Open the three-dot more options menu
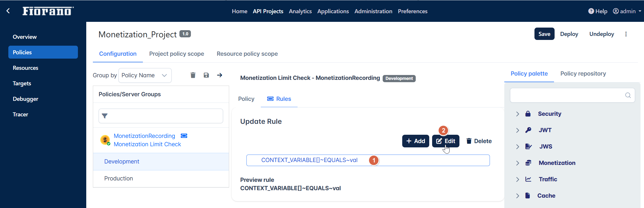This screenshot has height=208, width=644. pyautogui.click(x=626, y=34)
